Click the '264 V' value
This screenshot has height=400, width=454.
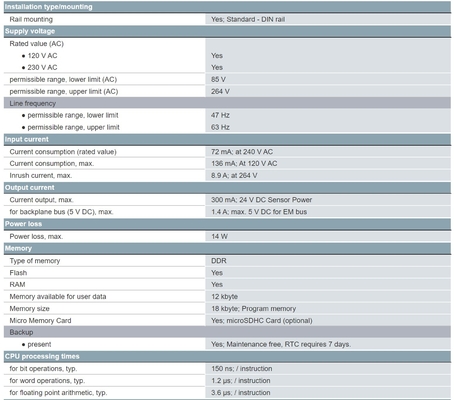220,91
